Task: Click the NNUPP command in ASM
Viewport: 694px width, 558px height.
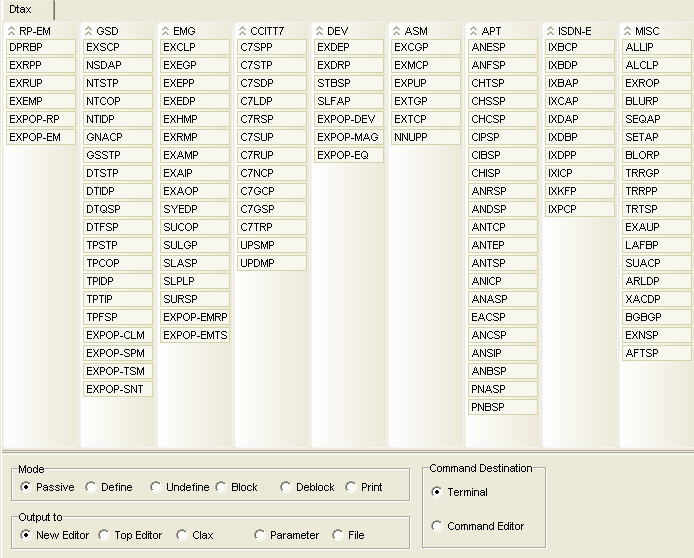Action: tap(425, 137)
